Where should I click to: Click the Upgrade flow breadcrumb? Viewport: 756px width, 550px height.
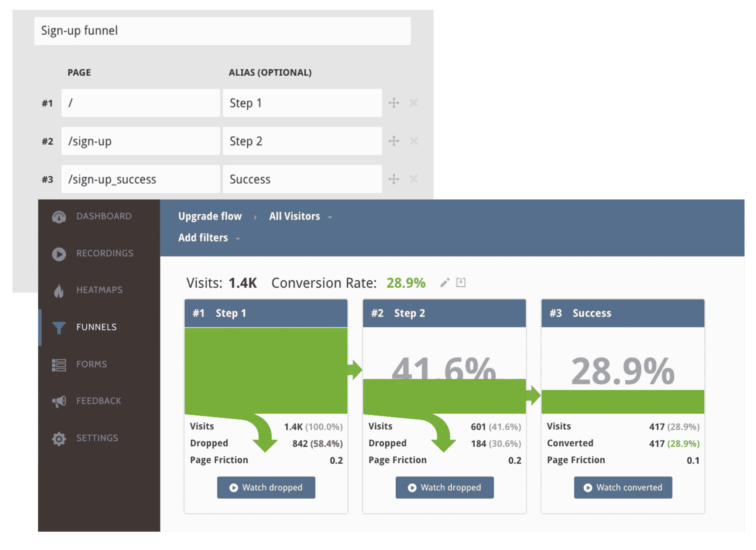[x=210, y=217]
